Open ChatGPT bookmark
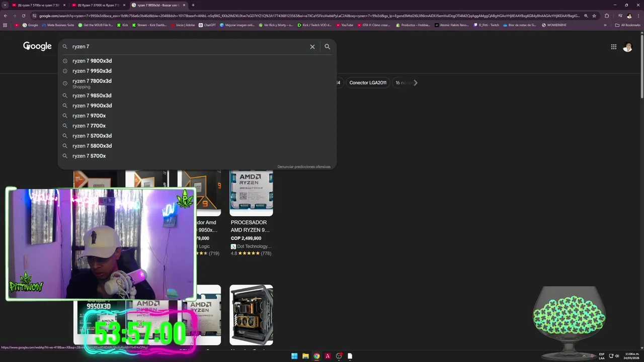 (207, 25)
